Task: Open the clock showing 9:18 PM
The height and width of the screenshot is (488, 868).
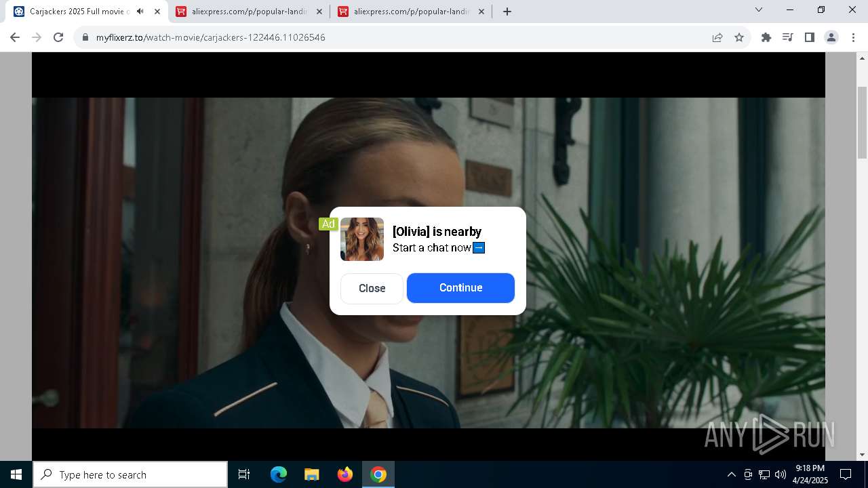Action: [x=810, y=474]
